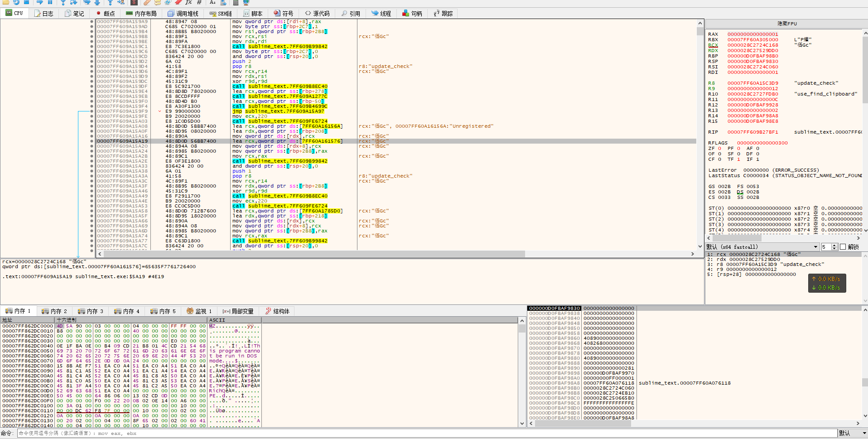This screenshot has width=868, height=439.
Task: Select the 内存 3 dump tab
Action: pos(91,311)
